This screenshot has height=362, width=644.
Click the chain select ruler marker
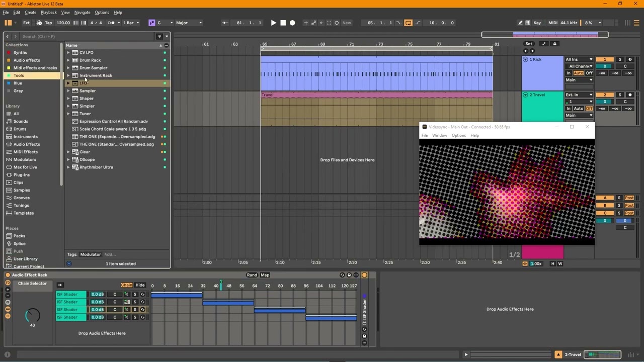coord(220,285)
